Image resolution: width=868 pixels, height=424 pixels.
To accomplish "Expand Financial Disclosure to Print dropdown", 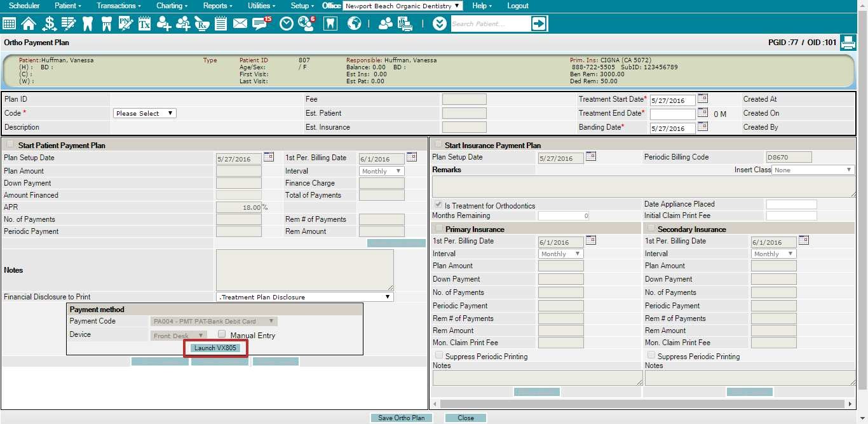I will click(305, 297).
